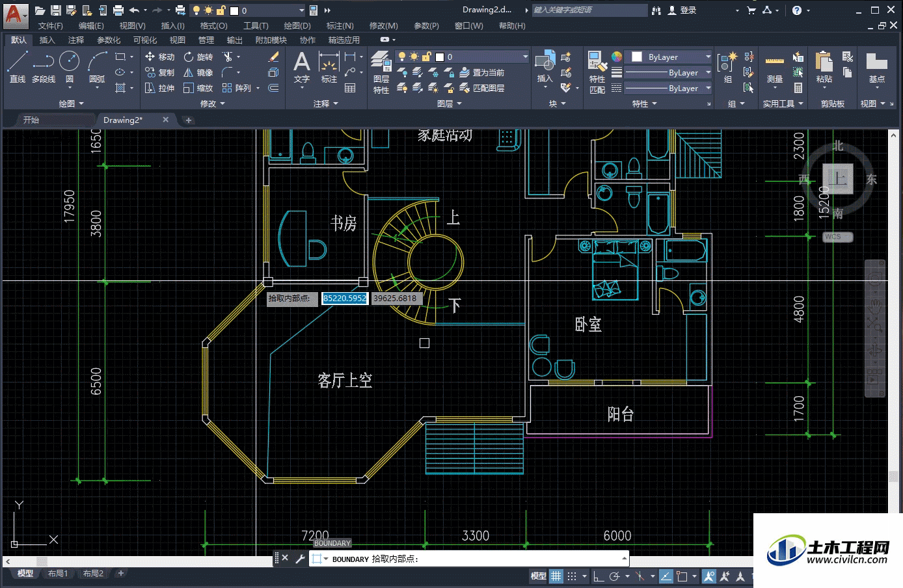903x588 pixels.
Task: Insert a Table from annotation panel
Action: (x=350, y=88)
